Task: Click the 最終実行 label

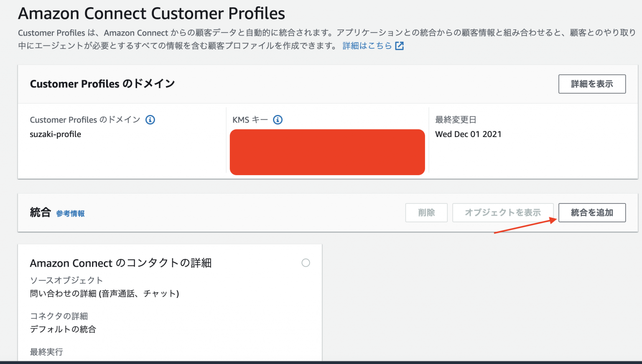Action: 46,351
